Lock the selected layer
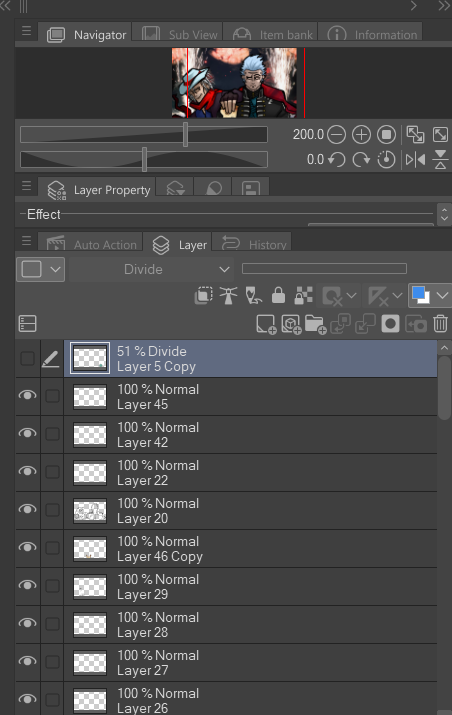Screen dimensions: 452x715 (278, 295)
